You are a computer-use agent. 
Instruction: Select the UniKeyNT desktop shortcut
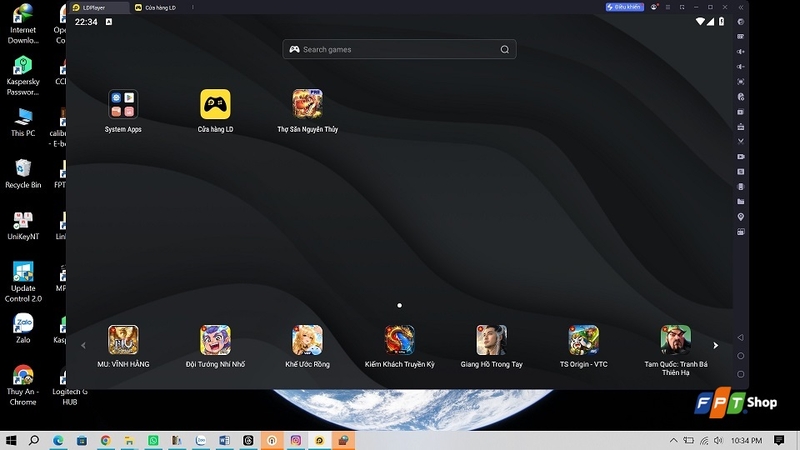(23, 226)
